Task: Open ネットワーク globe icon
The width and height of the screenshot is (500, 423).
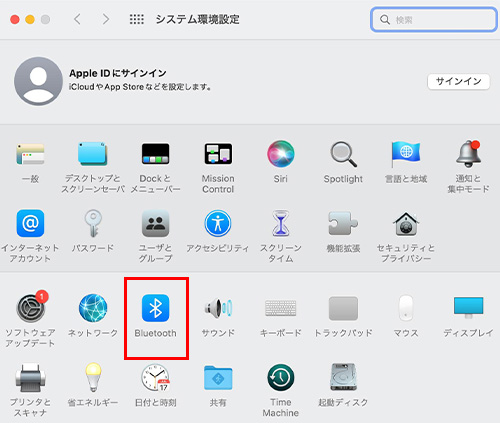Action: tap(93, 308)
